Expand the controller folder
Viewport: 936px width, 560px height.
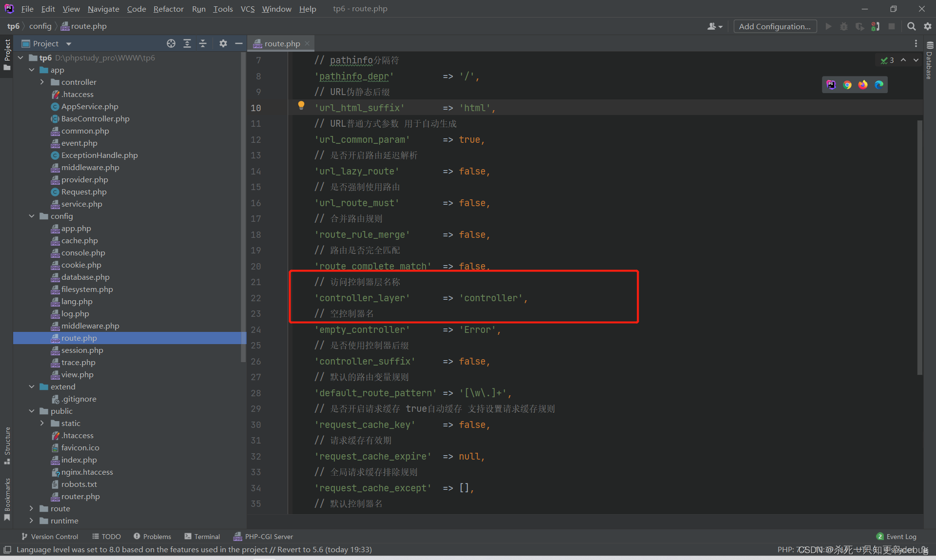click(x=42, y=82)
